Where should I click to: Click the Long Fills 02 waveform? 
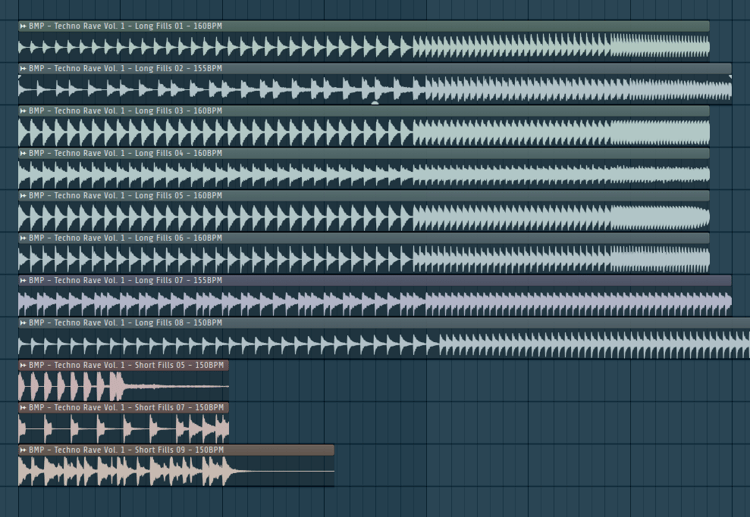click(x=375, y=89)
